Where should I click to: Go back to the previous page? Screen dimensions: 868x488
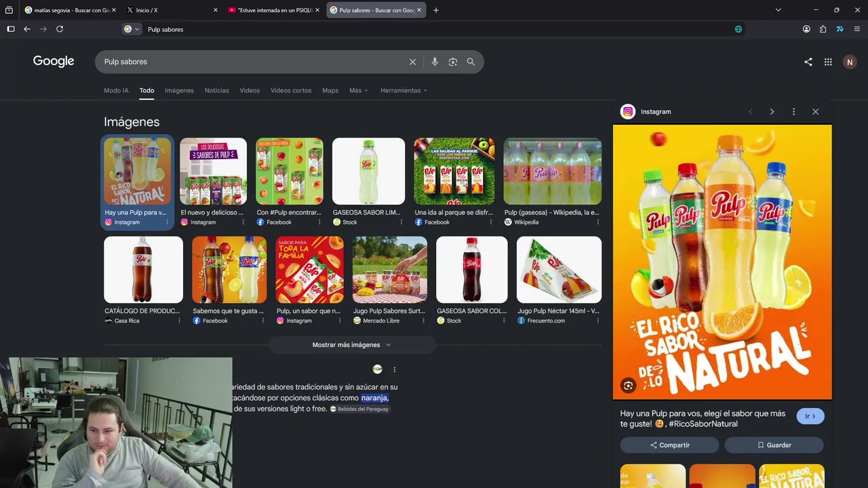tap(27, 29)
